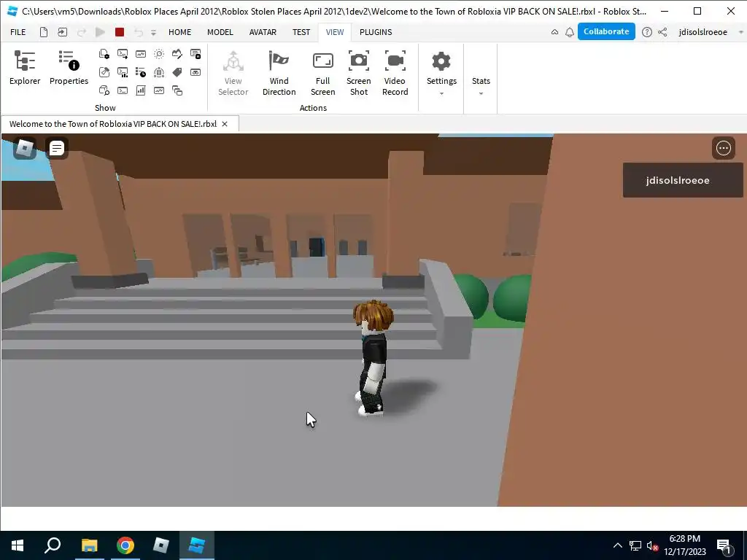
Task: Open the quick access toolbar customize arrow
Action: tap(153, 32)
